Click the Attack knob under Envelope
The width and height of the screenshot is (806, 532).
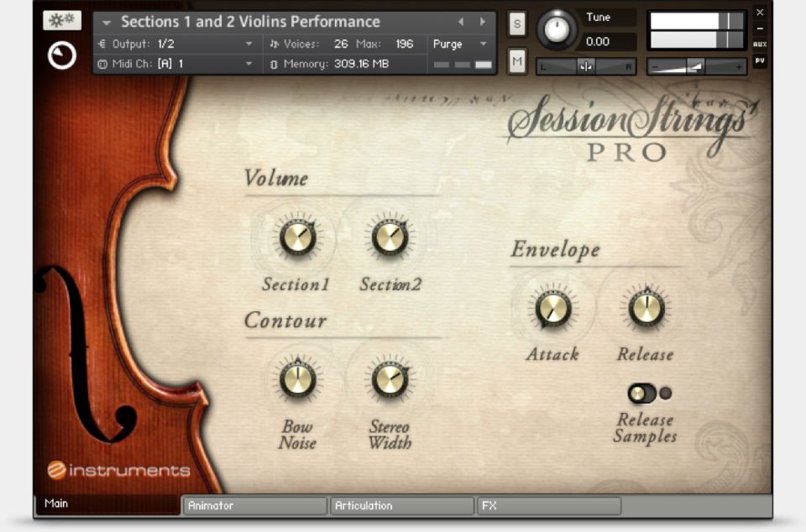tap(552, 309)
